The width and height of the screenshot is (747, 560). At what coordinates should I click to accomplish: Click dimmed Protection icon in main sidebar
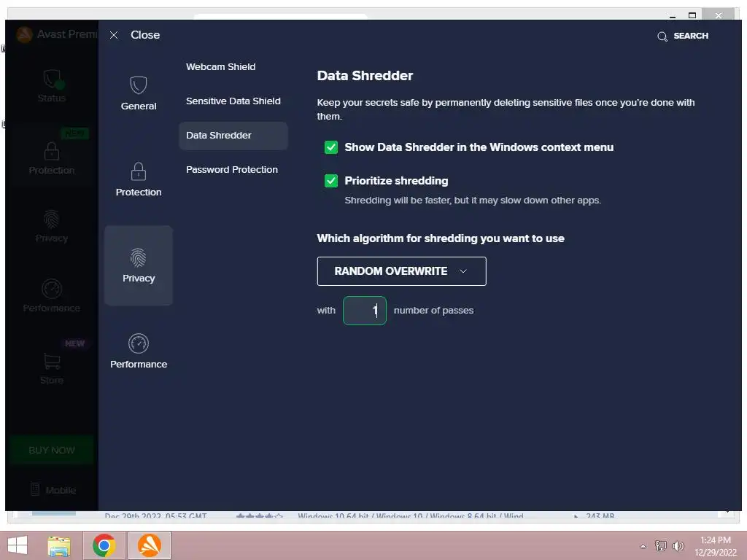(52, 151)
